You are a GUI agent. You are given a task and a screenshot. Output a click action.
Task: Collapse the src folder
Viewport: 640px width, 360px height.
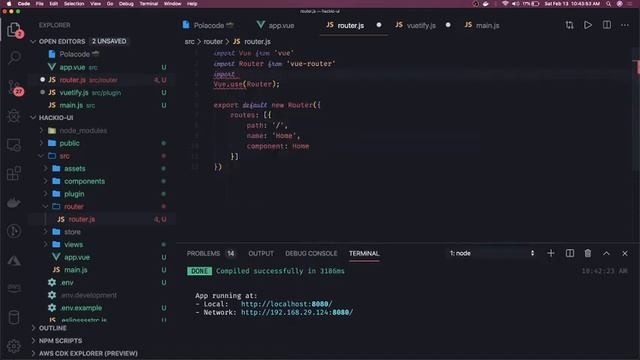click(x=41, y=156)
